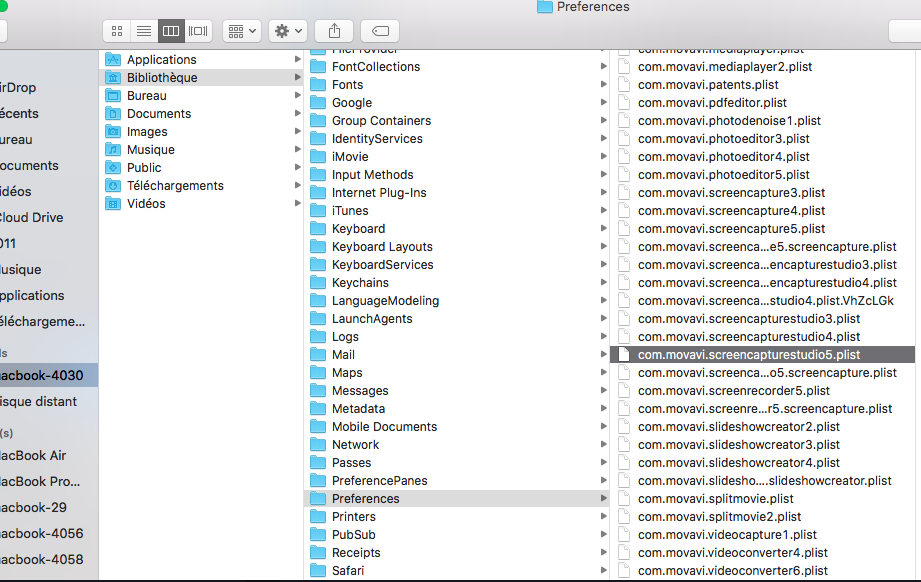The height and width of the screenshot is (582, 921).
Task: Switch to list view in toolbar
Action: 144,31
